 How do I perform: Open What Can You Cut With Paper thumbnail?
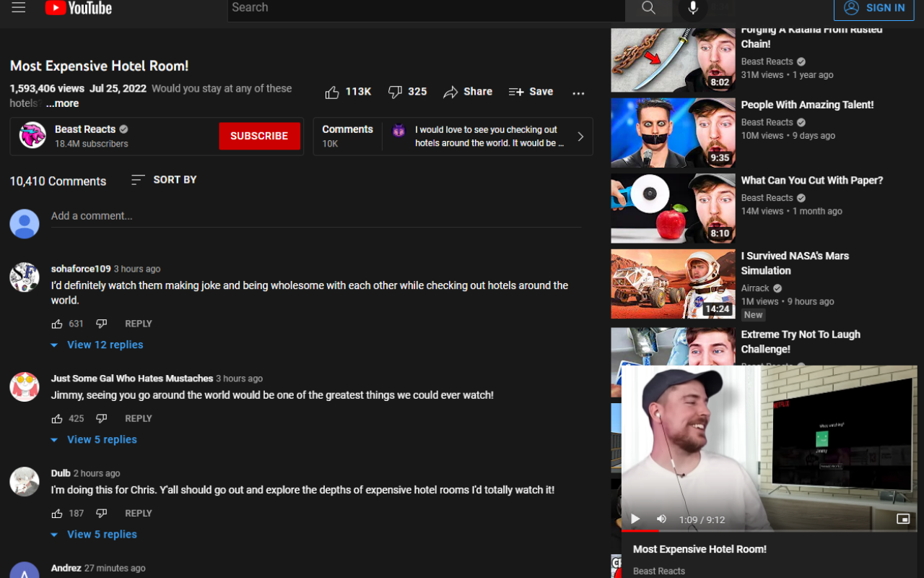click(x=673, y=208)
